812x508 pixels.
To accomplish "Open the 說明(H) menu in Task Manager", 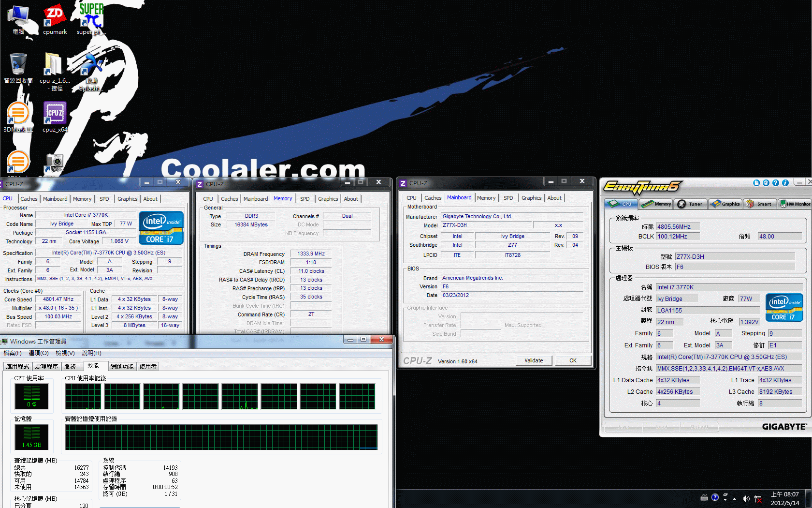I will 91,353.
